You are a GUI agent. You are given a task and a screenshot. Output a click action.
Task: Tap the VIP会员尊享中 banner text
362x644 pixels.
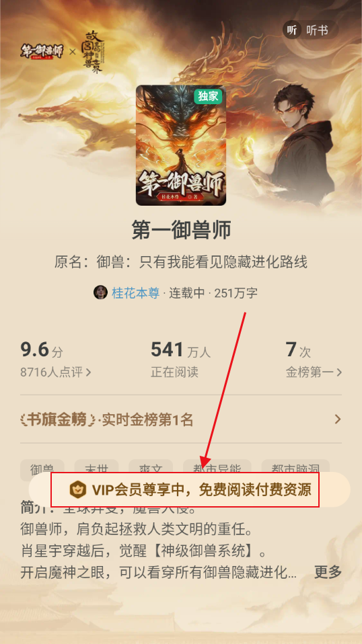click(x=201, y=489)
